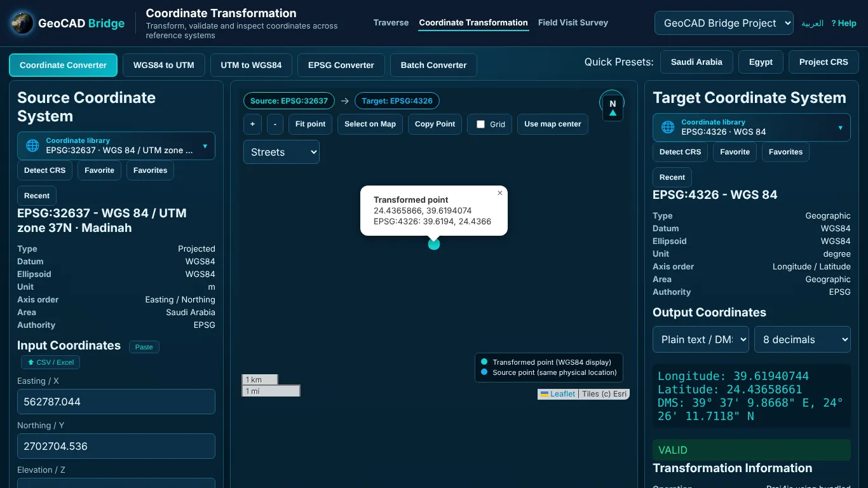Viewport: 868px width, 488px height.
Task: Click Detect CRS under Target Coordinate System
Action: tap(680, 152)
